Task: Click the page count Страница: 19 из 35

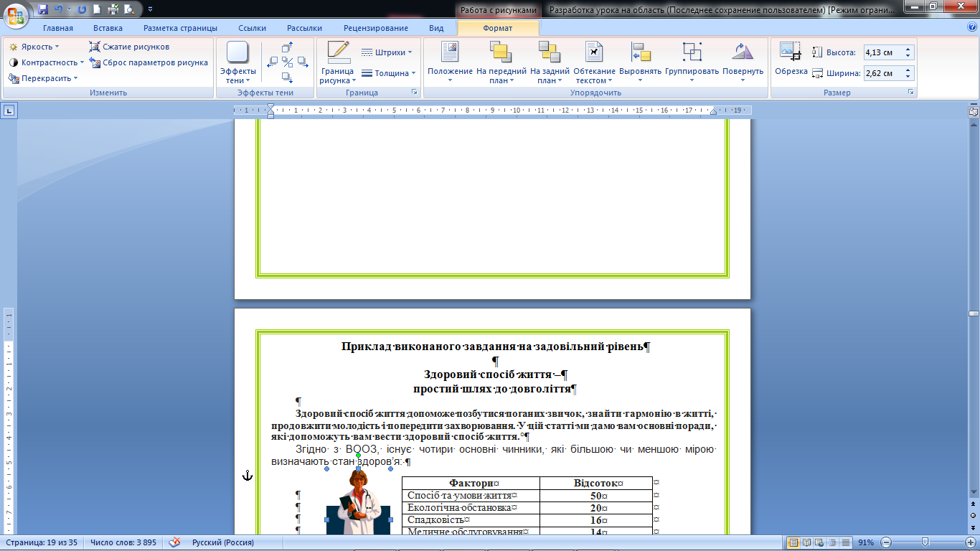Action: pyautogui.click(x=43, y=542)
